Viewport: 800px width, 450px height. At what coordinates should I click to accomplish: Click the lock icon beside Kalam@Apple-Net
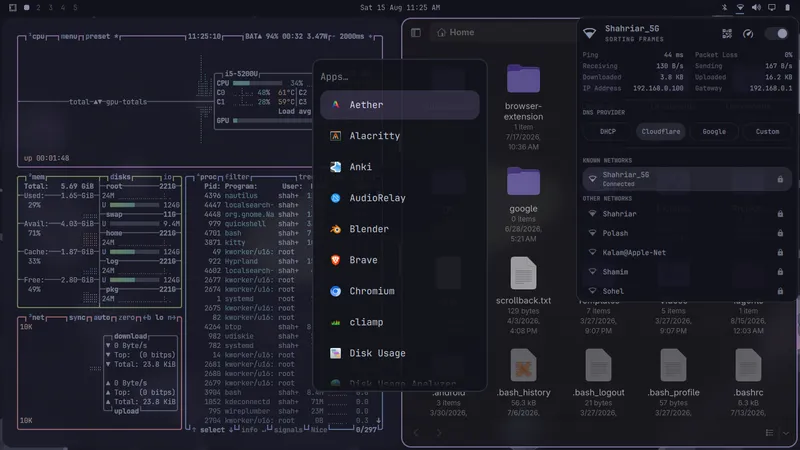tap(780, 253)
